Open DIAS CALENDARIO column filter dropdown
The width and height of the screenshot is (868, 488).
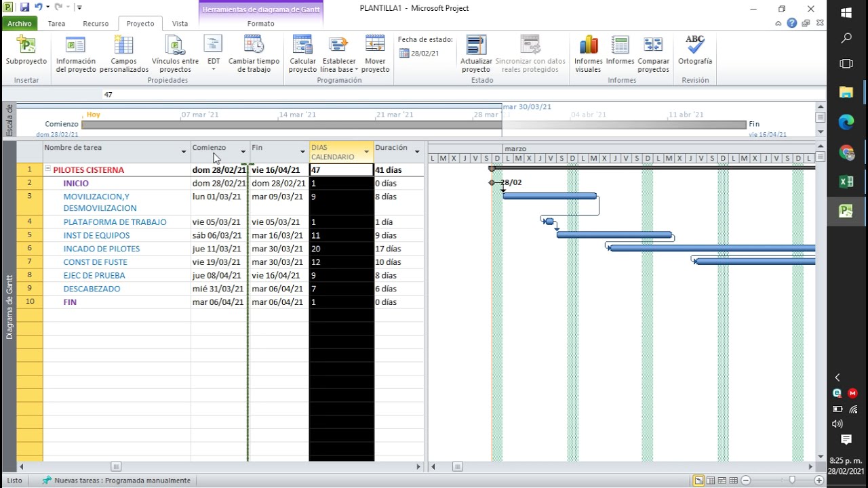click(x=367, y=152)
